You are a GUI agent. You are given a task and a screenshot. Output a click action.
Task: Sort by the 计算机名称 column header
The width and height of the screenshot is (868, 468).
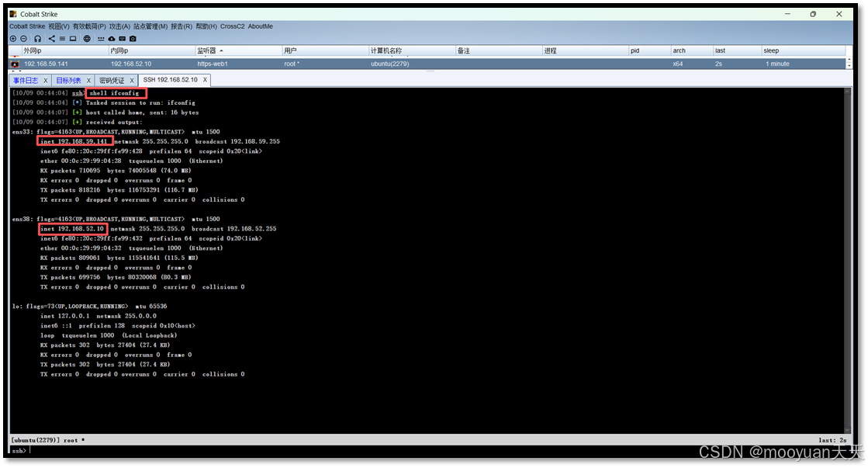pos(412,50)
